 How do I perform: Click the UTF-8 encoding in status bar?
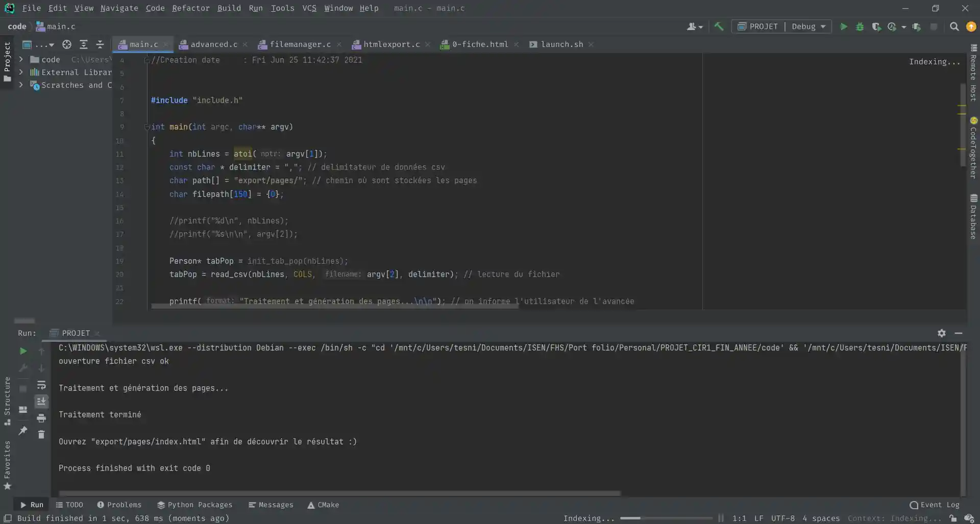[782, 518]
